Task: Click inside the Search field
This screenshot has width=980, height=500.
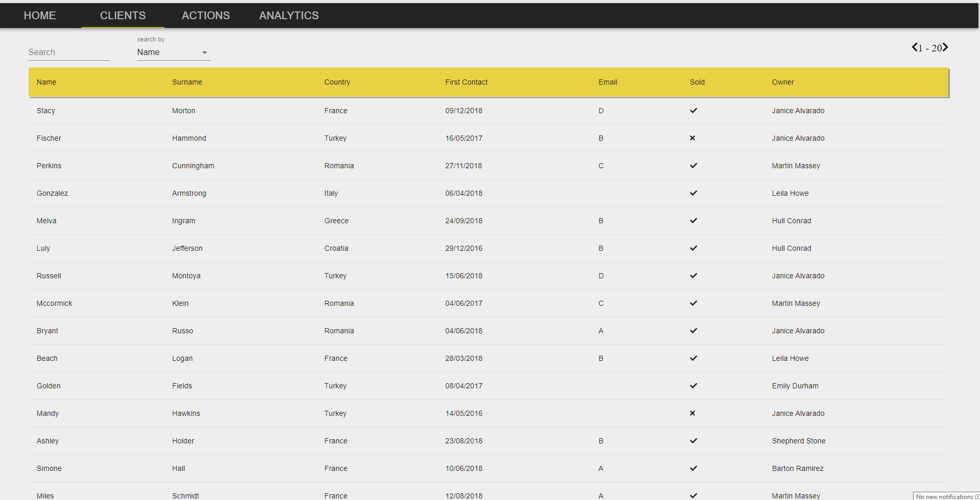Action: [69, 52]
